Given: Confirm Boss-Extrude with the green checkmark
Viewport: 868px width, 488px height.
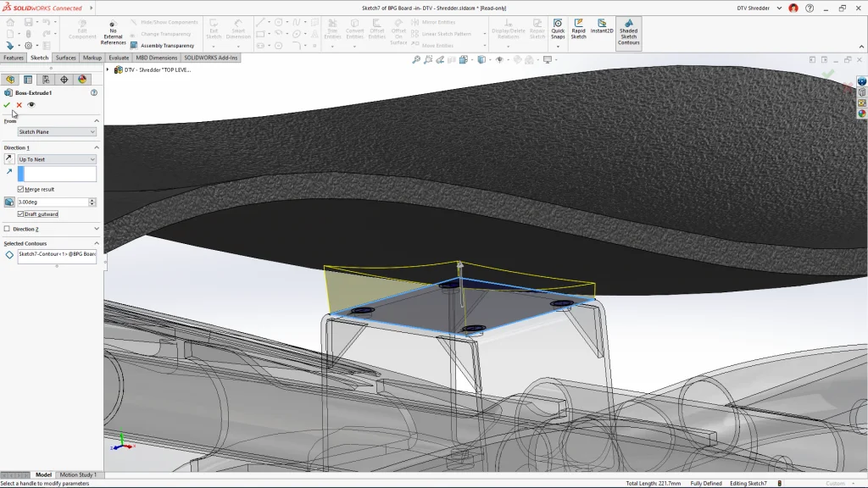Looking at the screenshot, I should click(x=7, y=105).
